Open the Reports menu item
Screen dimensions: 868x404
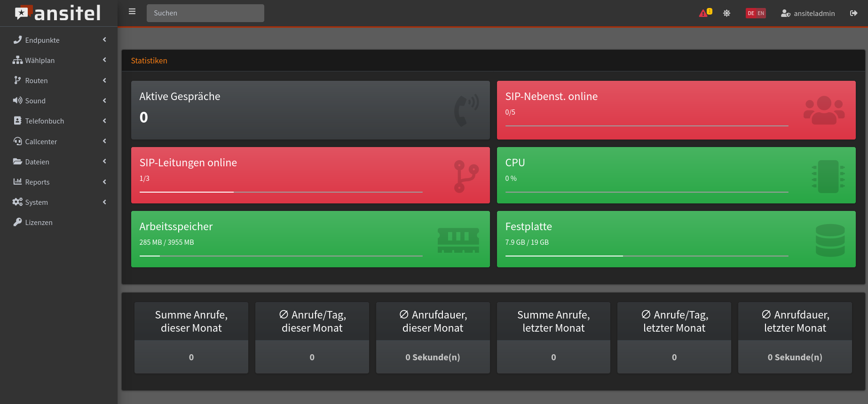pos(37,182)
